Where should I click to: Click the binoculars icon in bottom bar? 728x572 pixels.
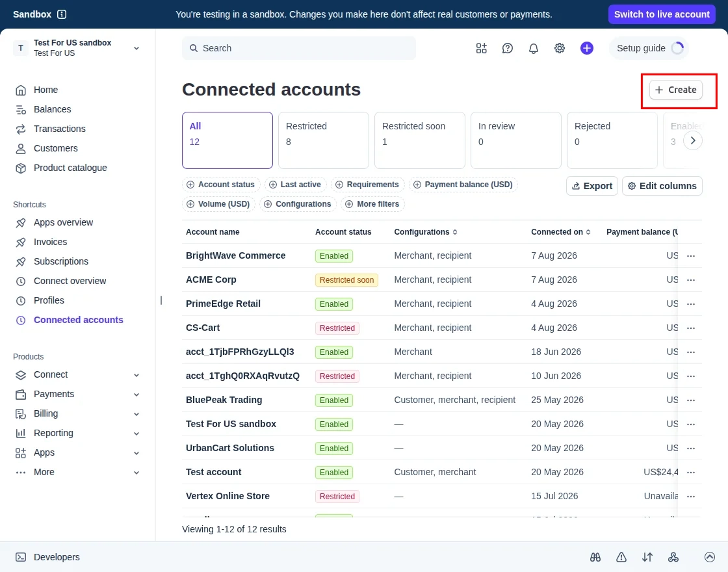595,557
